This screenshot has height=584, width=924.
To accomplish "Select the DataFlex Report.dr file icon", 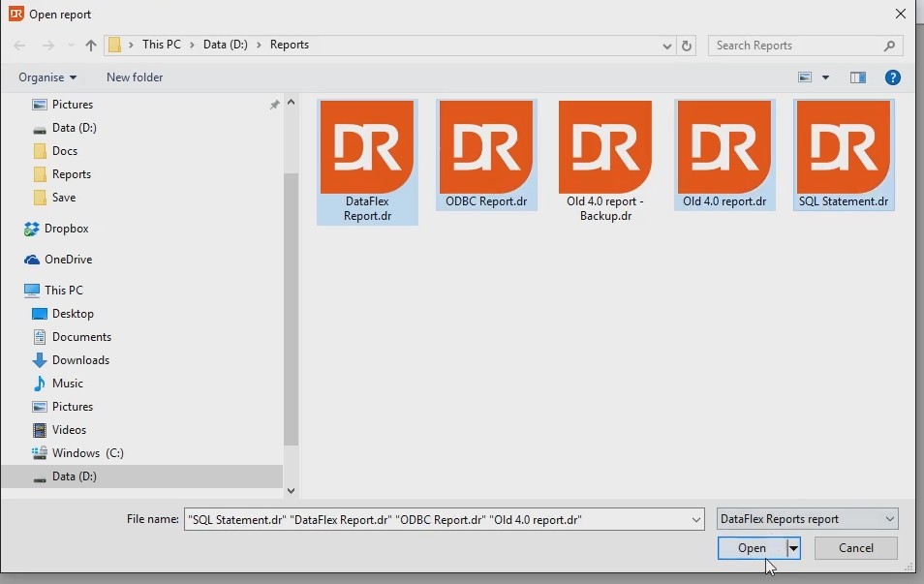I will [x=367, y=147].
